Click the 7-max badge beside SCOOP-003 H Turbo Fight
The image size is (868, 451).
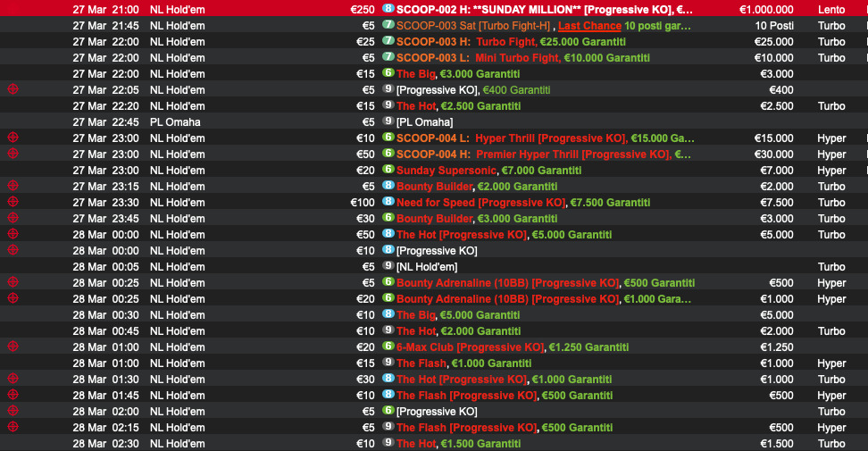click(x=388, y=41)
